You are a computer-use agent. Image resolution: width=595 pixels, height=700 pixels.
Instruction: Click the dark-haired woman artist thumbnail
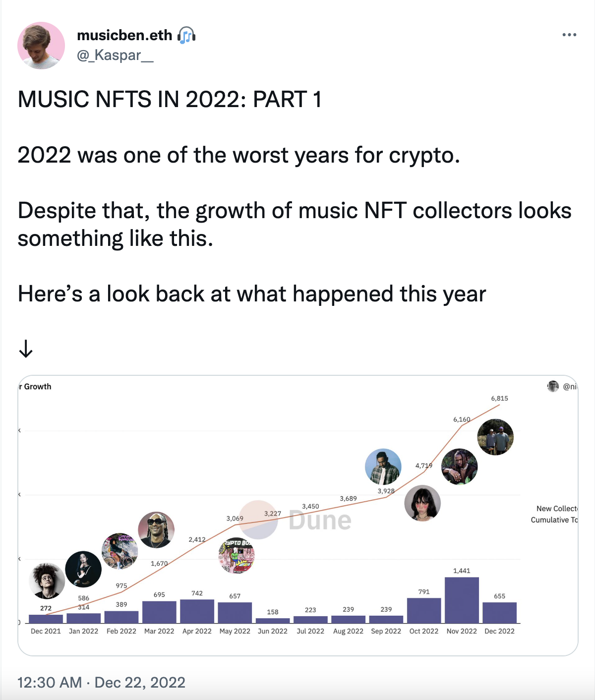[422, 503]
